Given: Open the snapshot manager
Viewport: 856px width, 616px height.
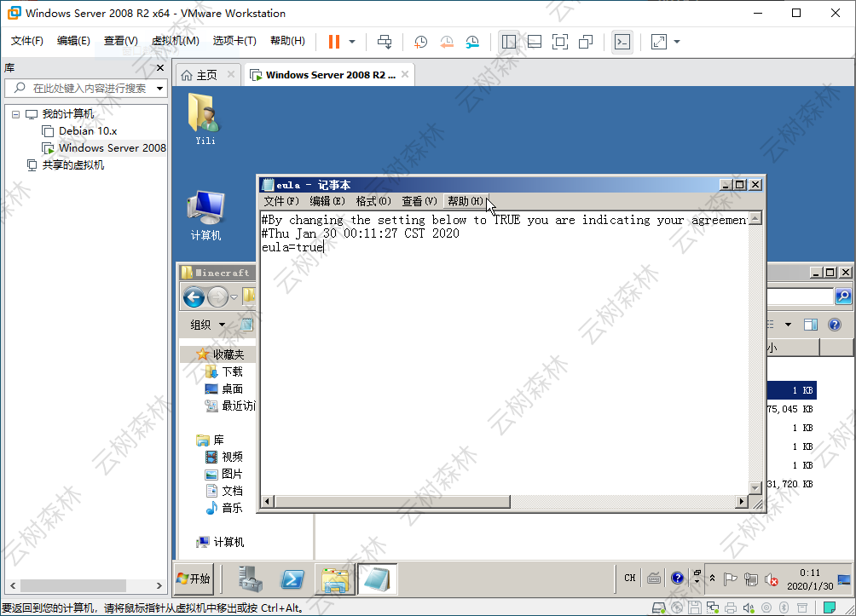Looking at the screenshot, I should [x=472, y=42].
